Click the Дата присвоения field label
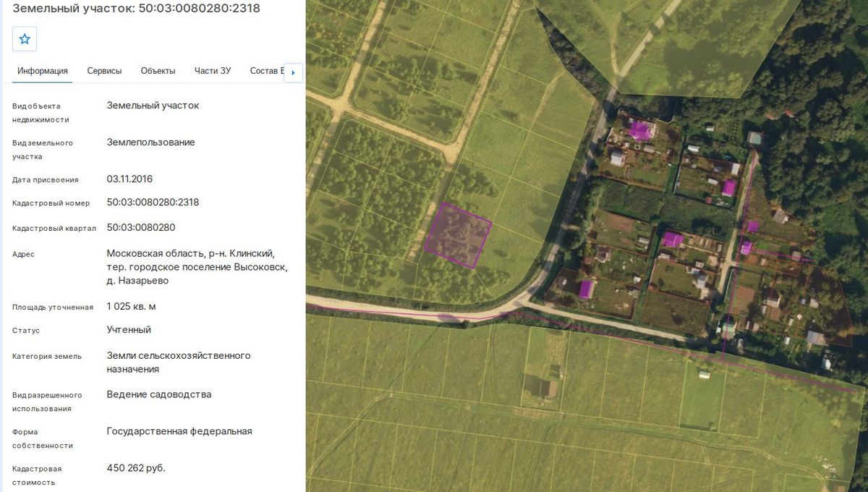The height and width of the screenshot is (492, 868). (x=46, y=179)
